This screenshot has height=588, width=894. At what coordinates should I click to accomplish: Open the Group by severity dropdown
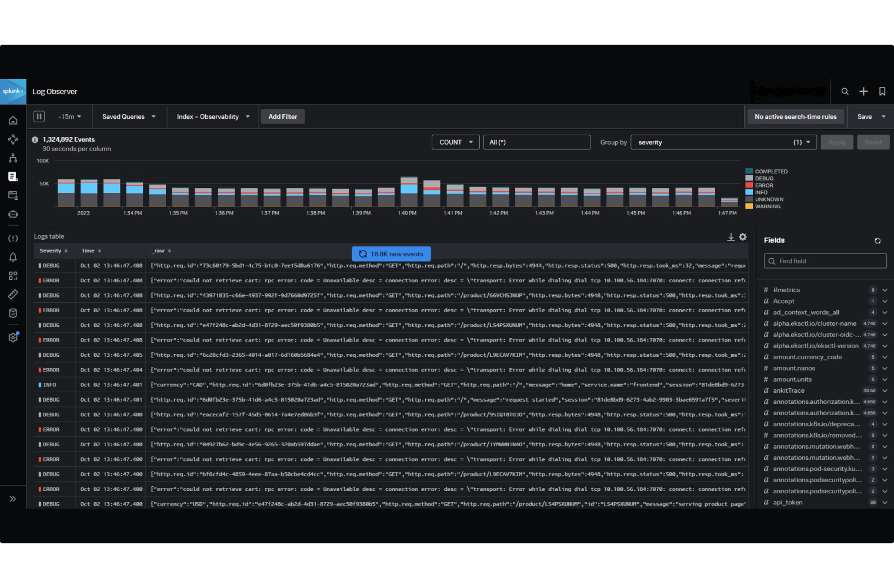[x=723, y=142]
